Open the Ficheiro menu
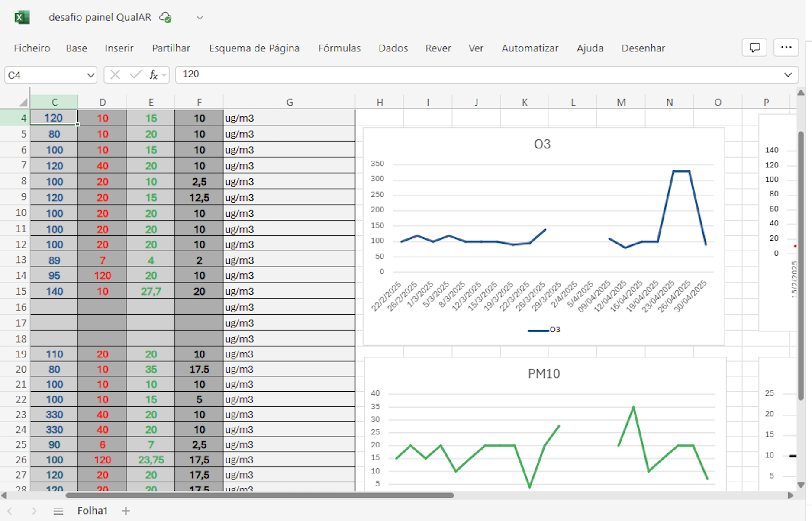This screenshot has width=812, height=521. click(32, 48)
